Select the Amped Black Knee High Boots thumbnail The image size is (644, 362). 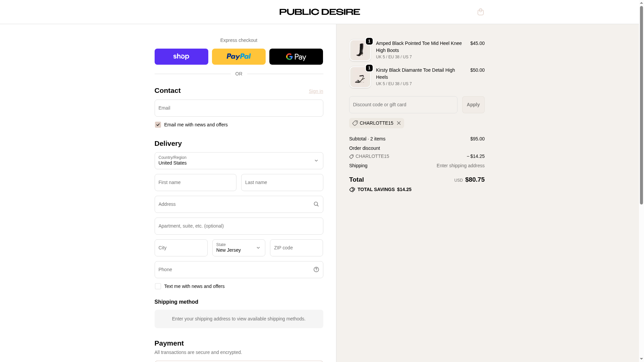coord(360,50)
